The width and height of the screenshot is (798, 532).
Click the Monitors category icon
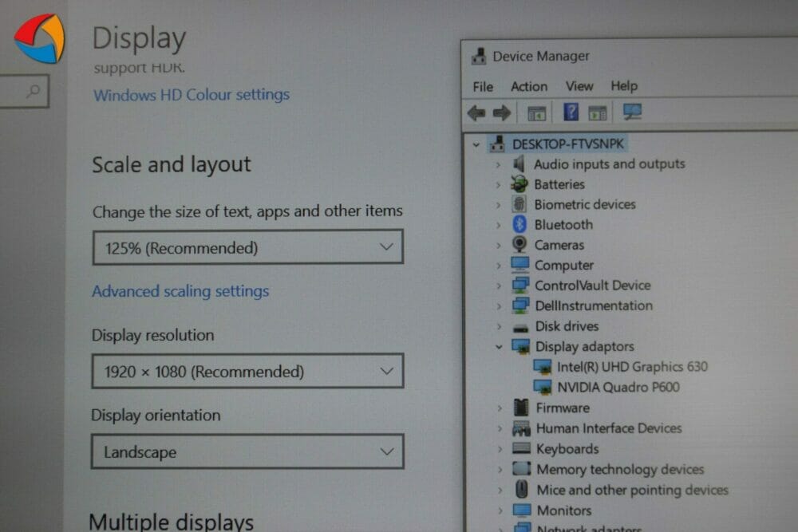(x=522, y=510)
